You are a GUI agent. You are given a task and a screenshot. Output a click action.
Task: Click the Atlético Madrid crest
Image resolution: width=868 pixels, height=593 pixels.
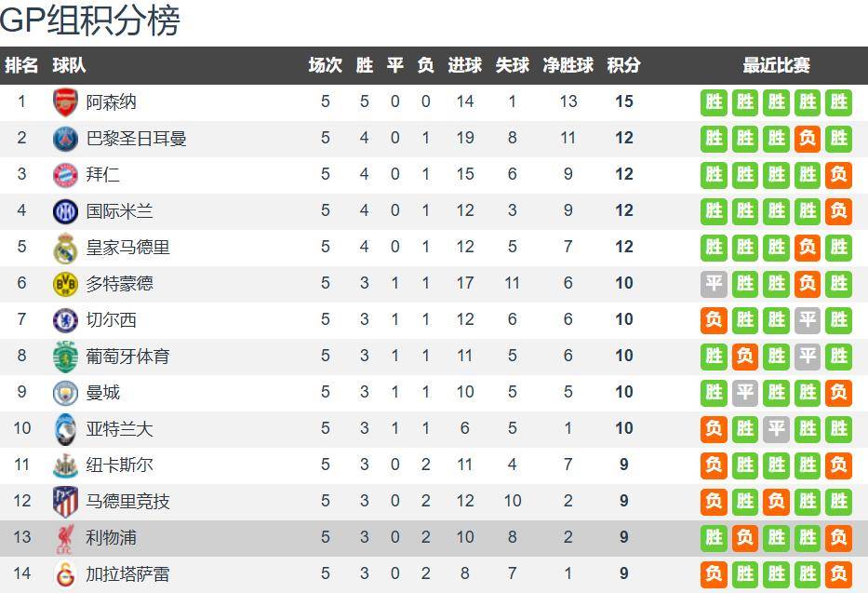[x=65, y=501]
